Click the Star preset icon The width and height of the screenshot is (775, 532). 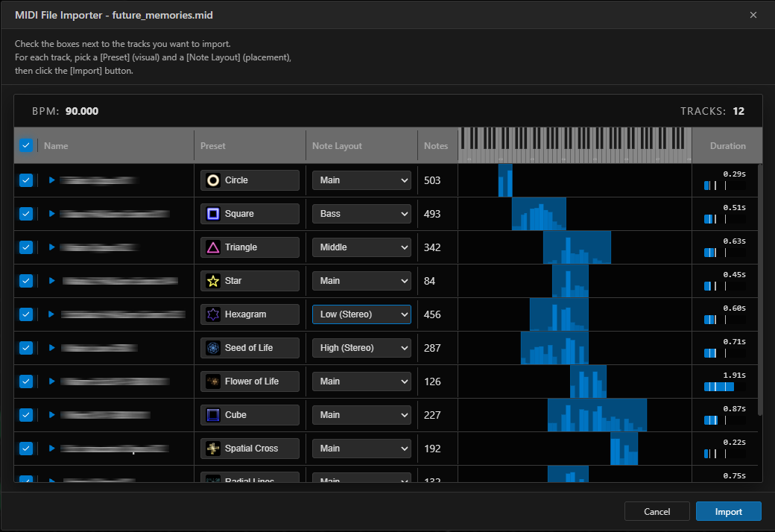click(x=213, y=281)
